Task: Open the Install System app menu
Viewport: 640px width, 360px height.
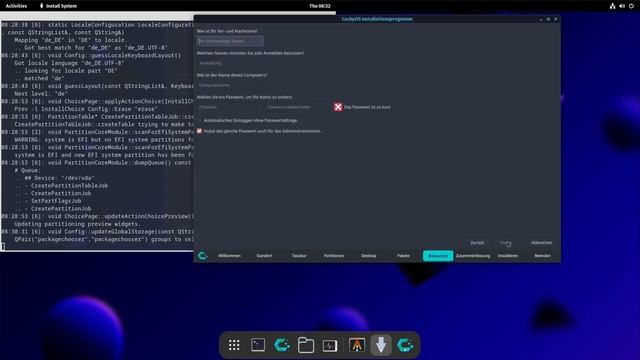Action: [x=58, y=6]
